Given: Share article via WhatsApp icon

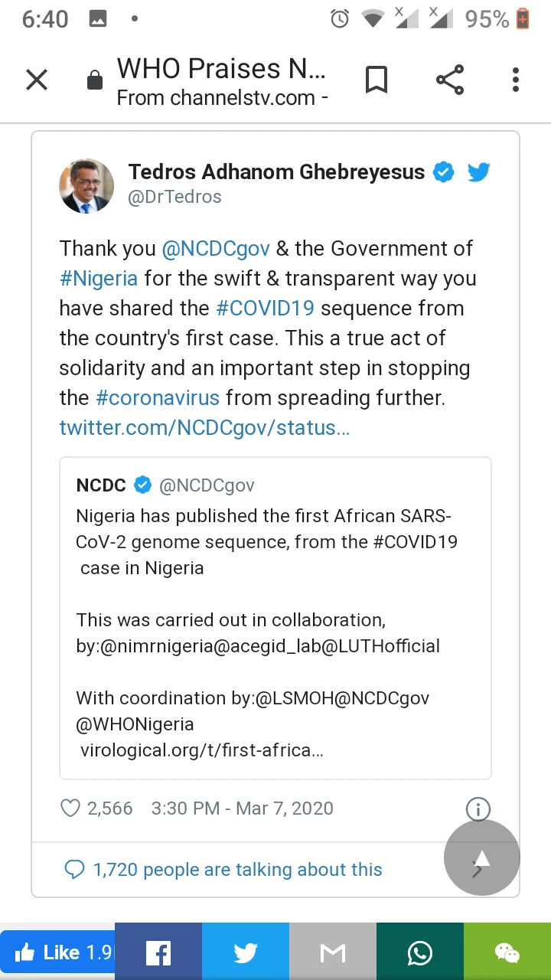Looking at the screenshot, I should pos(420,952).
